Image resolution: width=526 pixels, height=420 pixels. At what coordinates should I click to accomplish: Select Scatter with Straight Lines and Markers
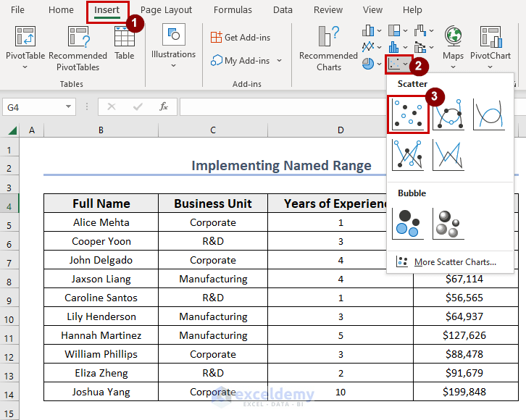click(x=408, y=154)
